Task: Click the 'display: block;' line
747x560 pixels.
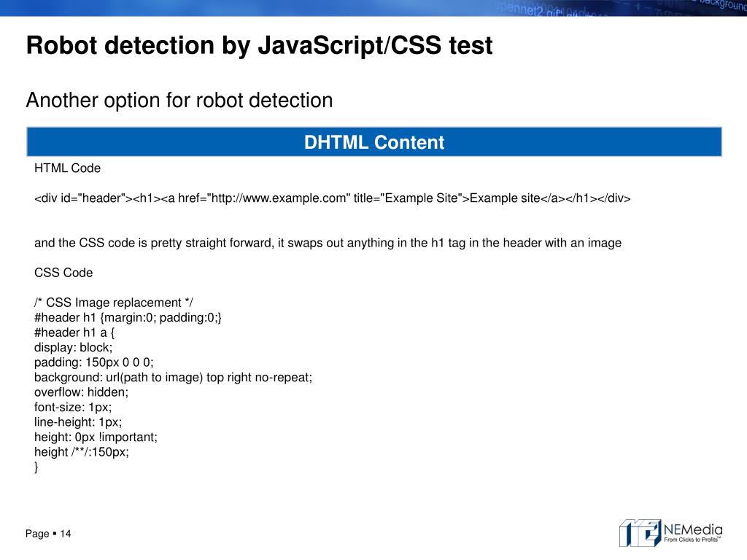Action: tap(73, 347)
